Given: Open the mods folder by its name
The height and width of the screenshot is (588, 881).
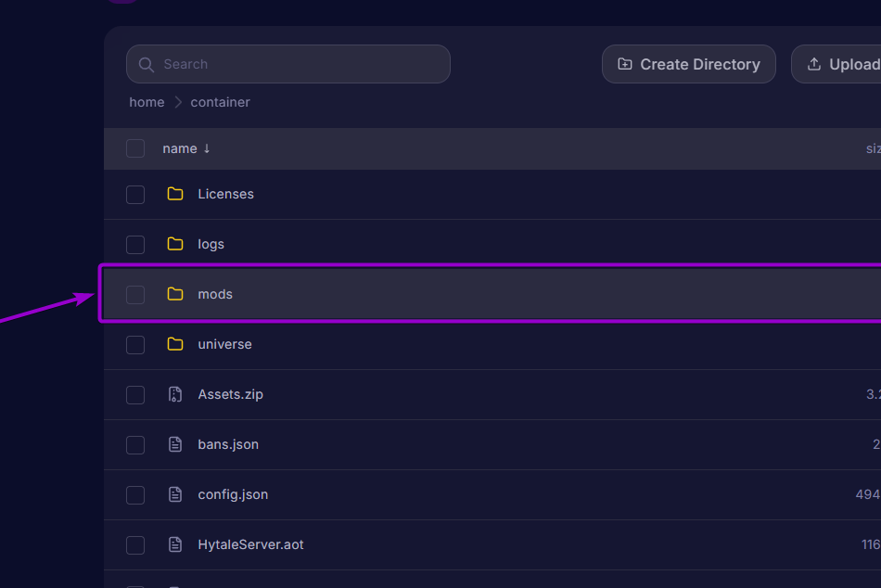Looking at the screenshot, I should (x=215, y=294).
